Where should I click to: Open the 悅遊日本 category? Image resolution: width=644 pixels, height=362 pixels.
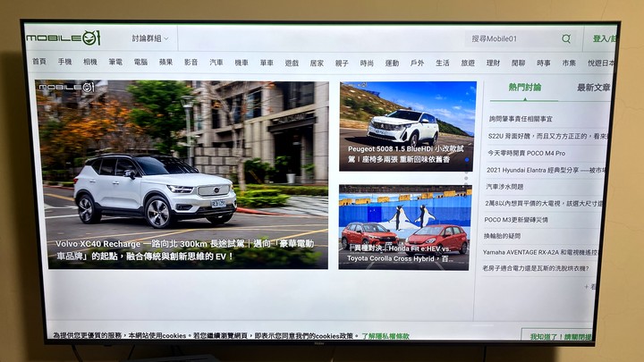(601, 63)
